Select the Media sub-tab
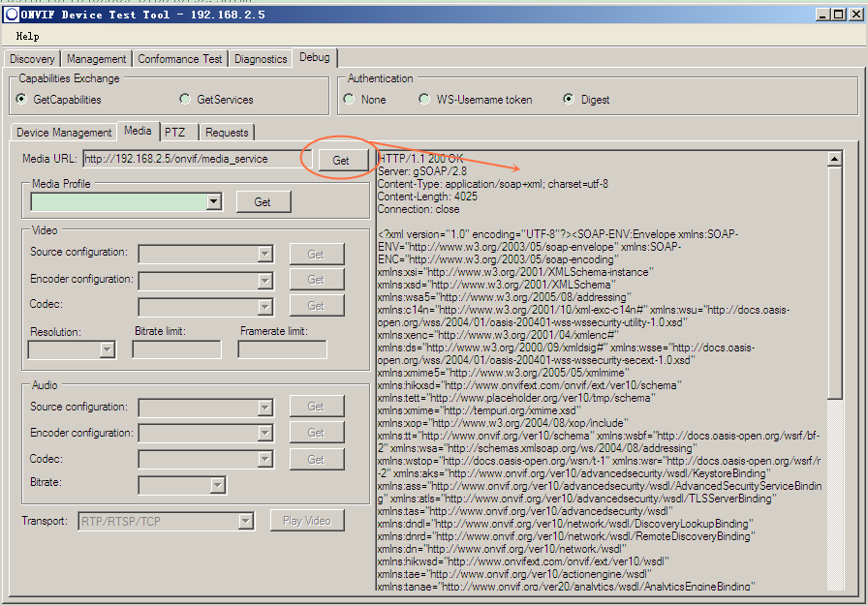Screen dimensions: 868x606 [138, 131]
